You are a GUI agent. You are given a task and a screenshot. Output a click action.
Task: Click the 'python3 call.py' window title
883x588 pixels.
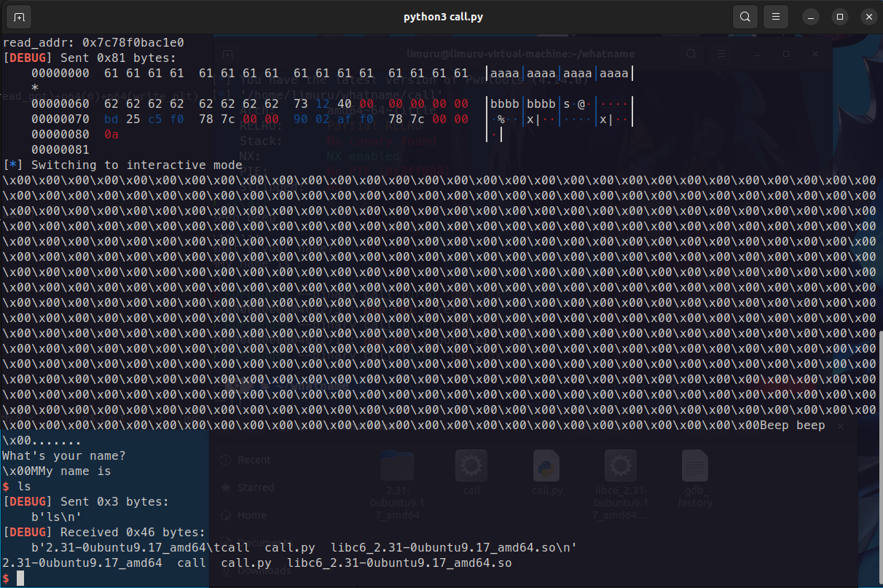pos(441,16)
